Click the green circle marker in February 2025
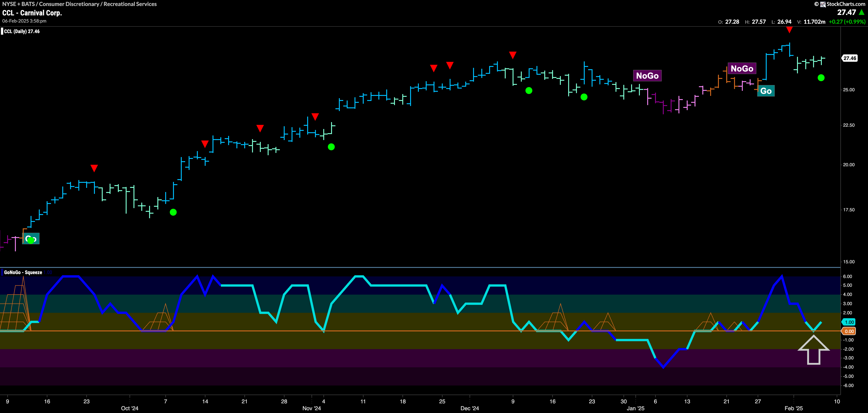 (x=821, y=78)
